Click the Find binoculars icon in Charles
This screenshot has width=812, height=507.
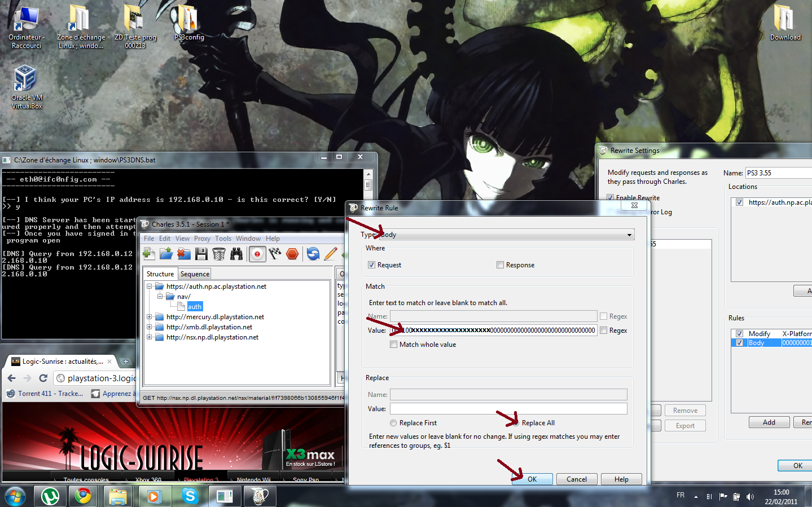click(x=236, y=254)
